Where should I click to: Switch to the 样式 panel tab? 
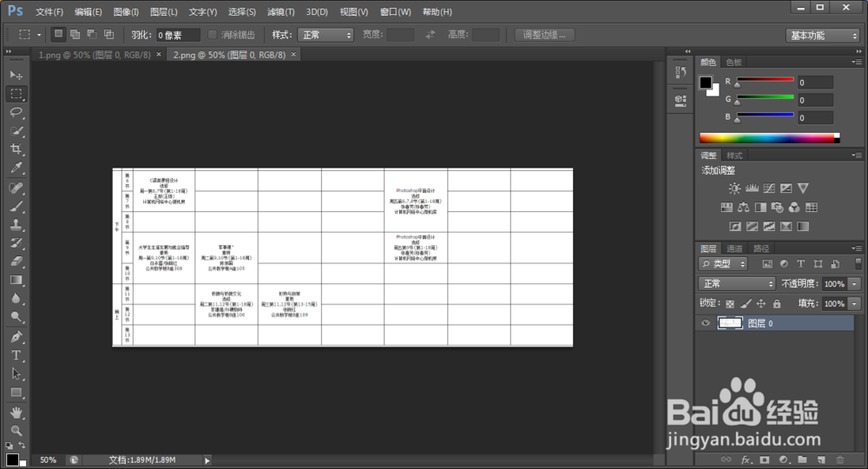(x=734, y=155)
